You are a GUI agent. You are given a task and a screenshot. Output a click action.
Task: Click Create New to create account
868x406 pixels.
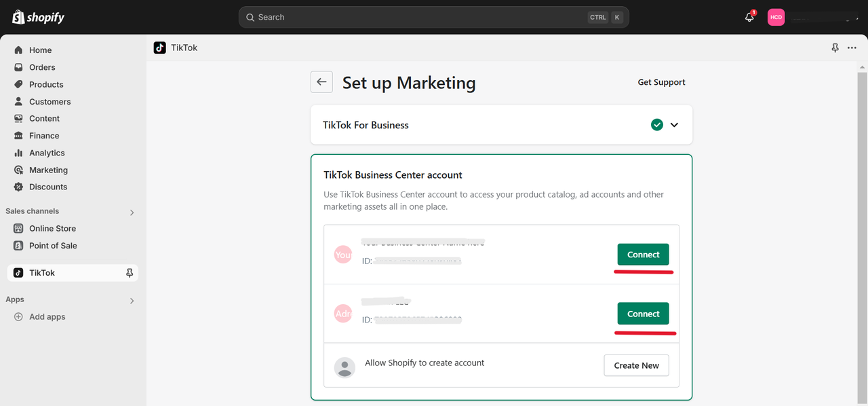pyautogui.click(x=636, y=365)
